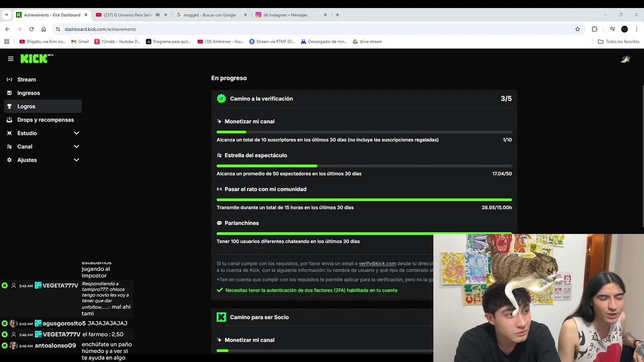Open the Google apps grid icon in bookmarks bar
The height and width of the screenshot is (362, 644).
pos(7,42)
